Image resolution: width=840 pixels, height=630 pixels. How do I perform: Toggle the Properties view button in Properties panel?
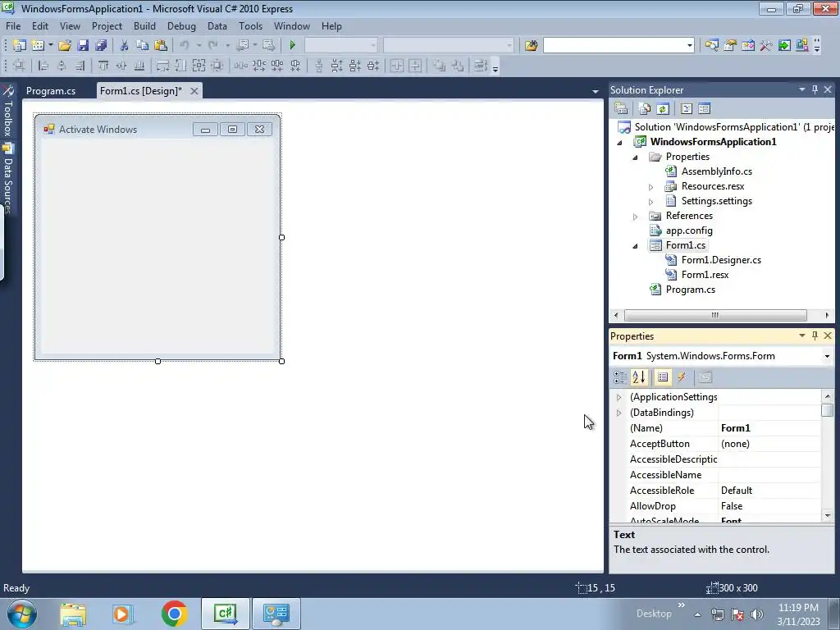[663, 377]
